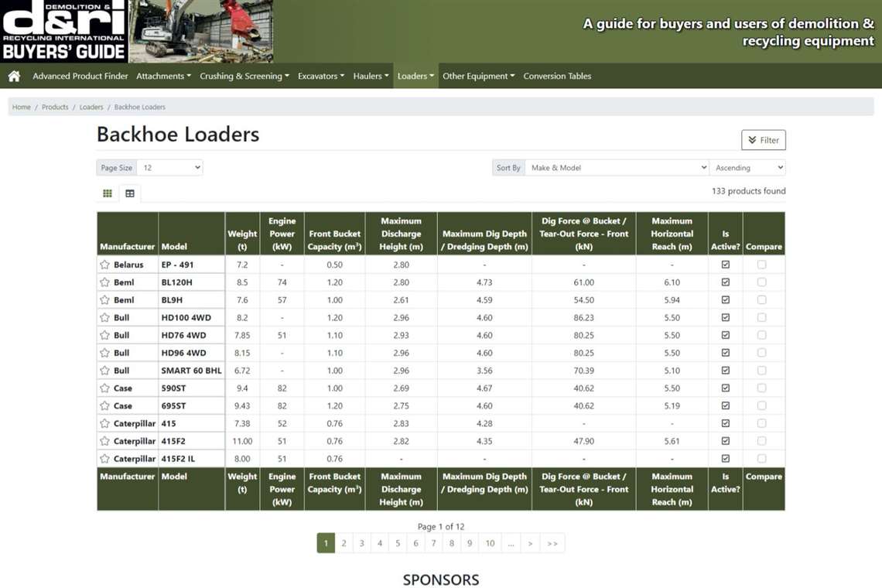The height and width of the screenshot is (588, 882).
Task: Click the 'Page 1 of 12' indicator
Action: pos(441,526)
